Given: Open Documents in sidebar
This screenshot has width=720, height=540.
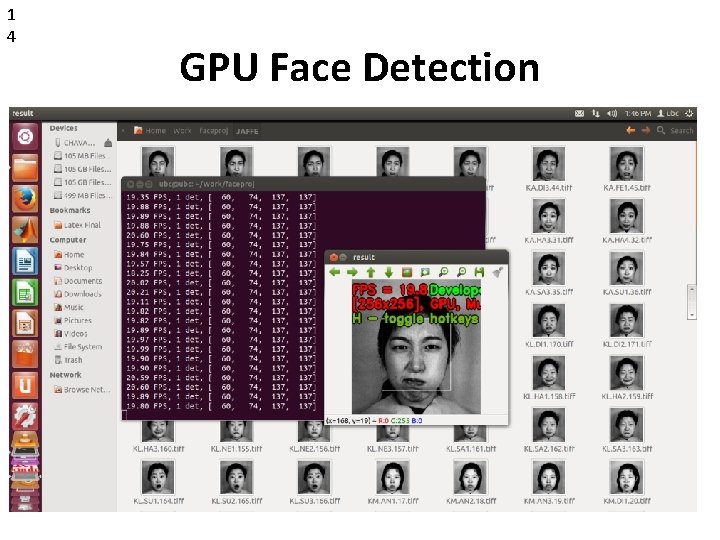Looking at the screenshot, I should (x=78, y=281).
